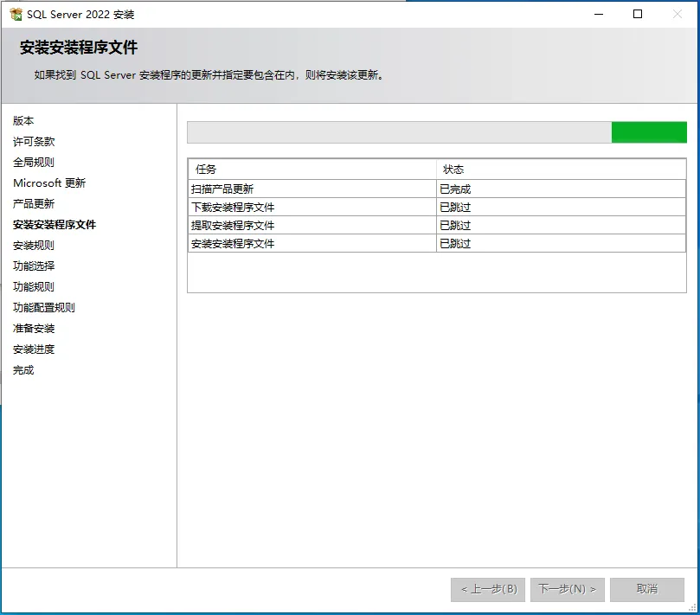Select the Microsoft 更新 step
The width and height of the screenshot is (700, 615).
49,183
